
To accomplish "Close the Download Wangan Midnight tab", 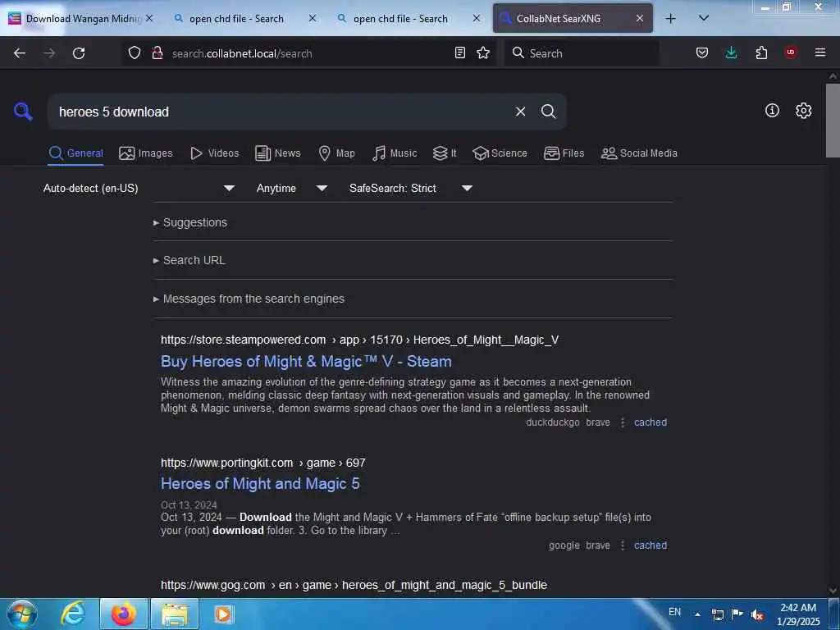I will point(149,18).
